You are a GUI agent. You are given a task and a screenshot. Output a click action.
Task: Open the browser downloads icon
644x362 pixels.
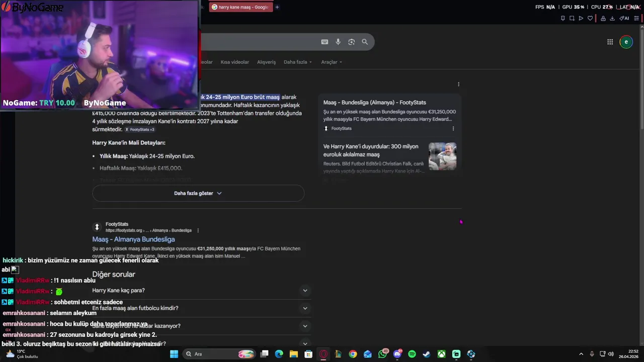pos(612,19)
